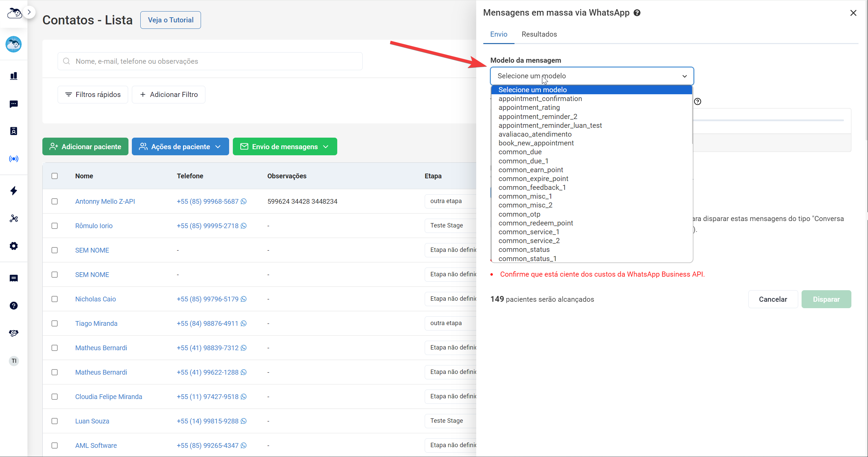Select the Nicholas Caio row checkbox

click(55, 299)
